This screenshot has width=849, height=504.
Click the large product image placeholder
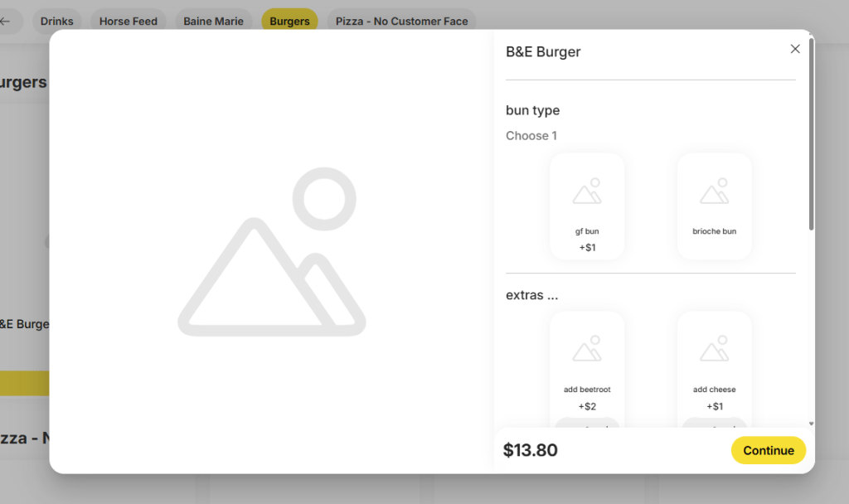[x=272, y=252]
